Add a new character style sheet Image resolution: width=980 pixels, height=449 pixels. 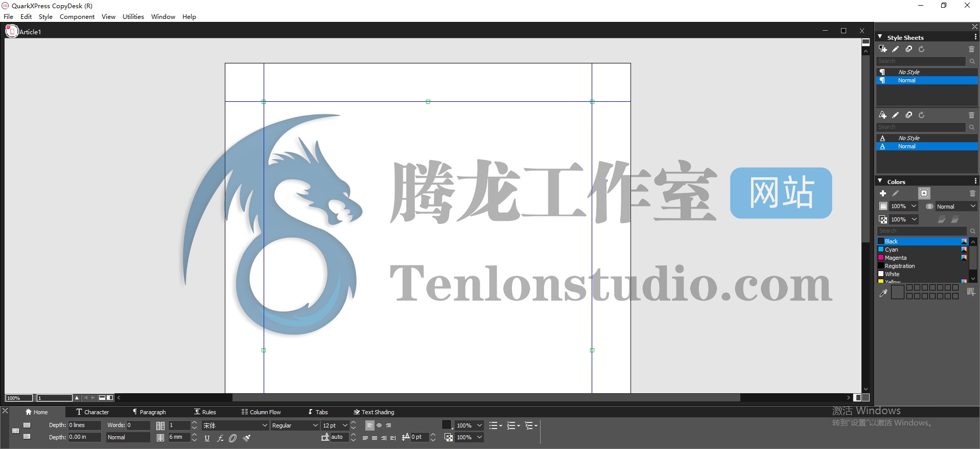pos(882,115)
